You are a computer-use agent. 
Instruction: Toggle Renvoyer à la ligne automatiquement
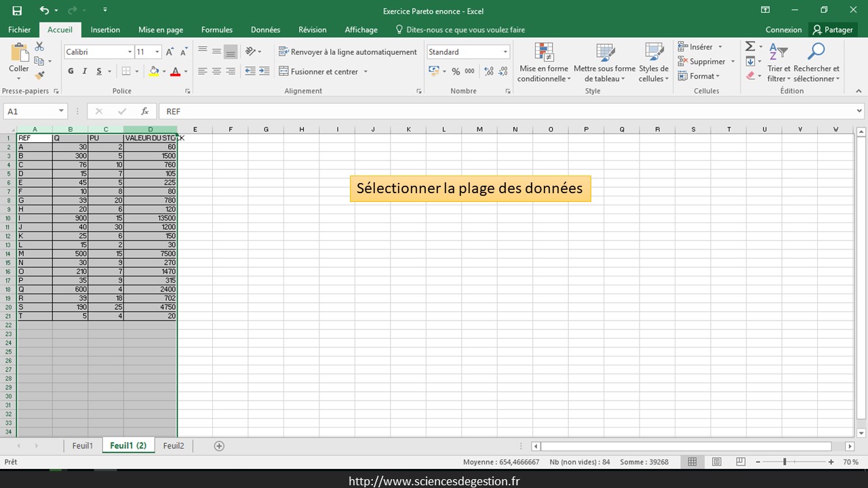coord(347,52)
